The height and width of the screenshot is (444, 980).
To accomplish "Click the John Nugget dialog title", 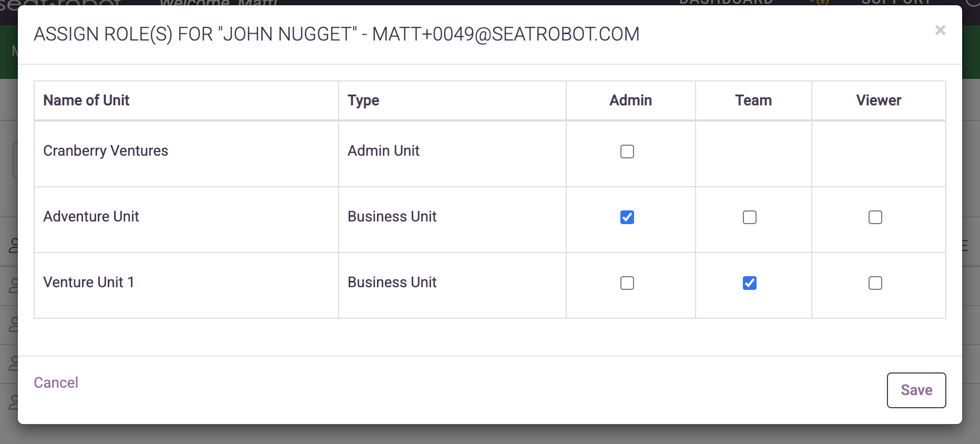I will (336, 34).
